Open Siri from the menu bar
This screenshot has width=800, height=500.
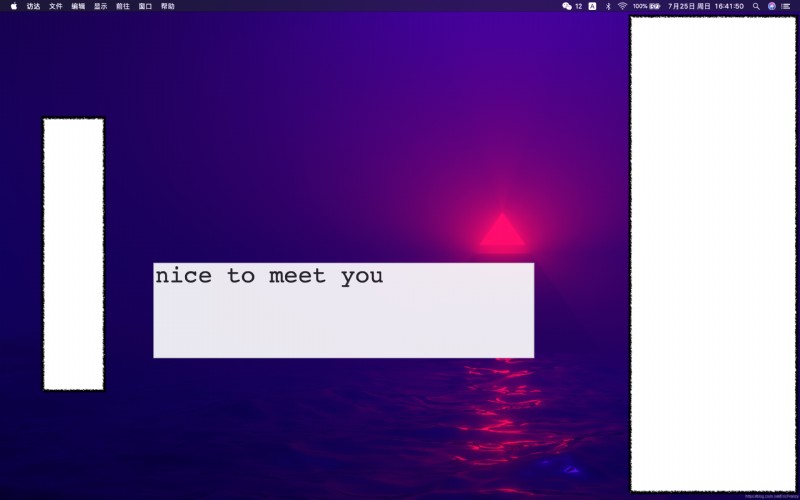[771, 6]
